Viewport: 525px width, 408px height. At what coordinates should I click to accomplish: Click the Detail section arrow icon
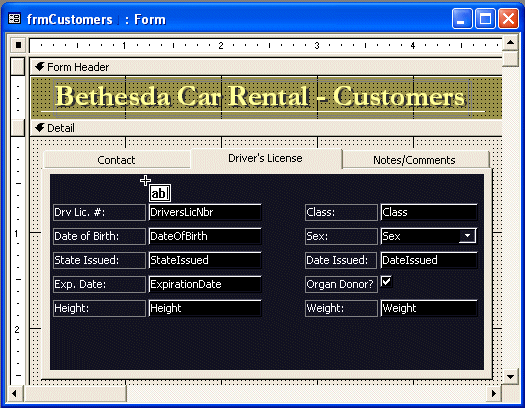tap(40, 128)
